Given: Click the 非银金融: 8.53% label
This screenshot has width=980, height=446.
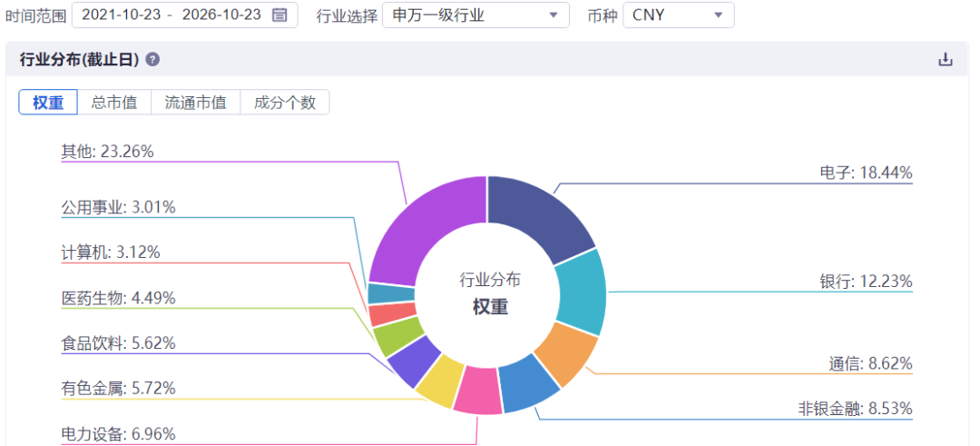Looking at the screenshot, I should 855,409.
